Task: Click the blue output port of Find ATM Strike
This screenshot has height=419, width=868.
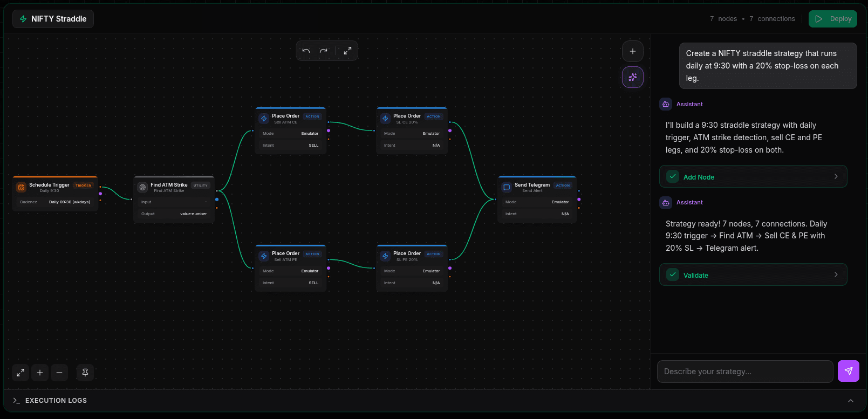Action: coord(217,200)
